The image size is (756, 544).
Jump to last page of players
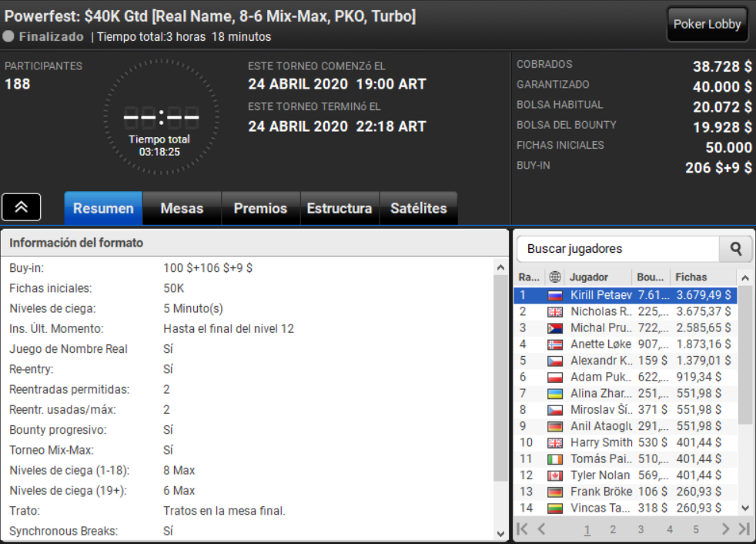pyautogui.click(x=744, y=529)
